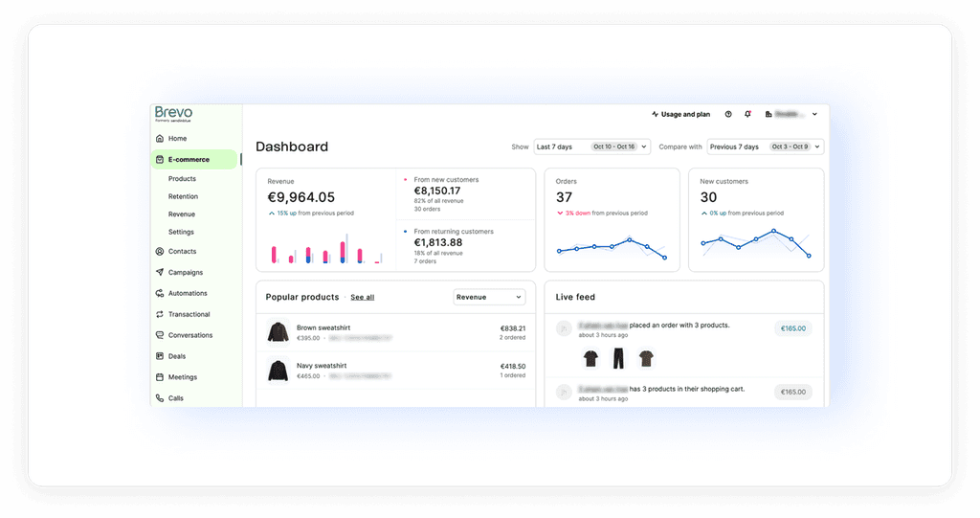Click the Home house icon in sidebar
The width and height of the screenshot is (980, 518).
pos(160,138)
